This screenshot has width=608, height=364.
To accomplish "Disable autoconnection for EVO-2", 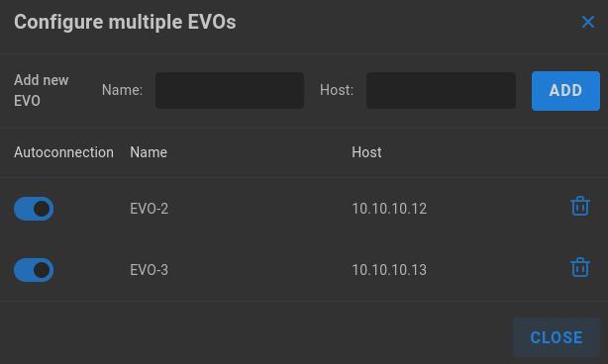I will pos(34,209).
